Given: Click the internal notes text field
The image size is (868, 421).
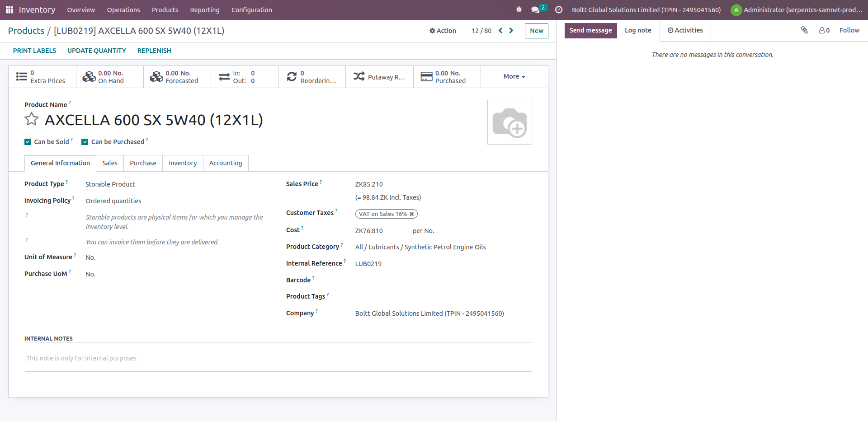Looking at the screenshot, I should (278, 358).
